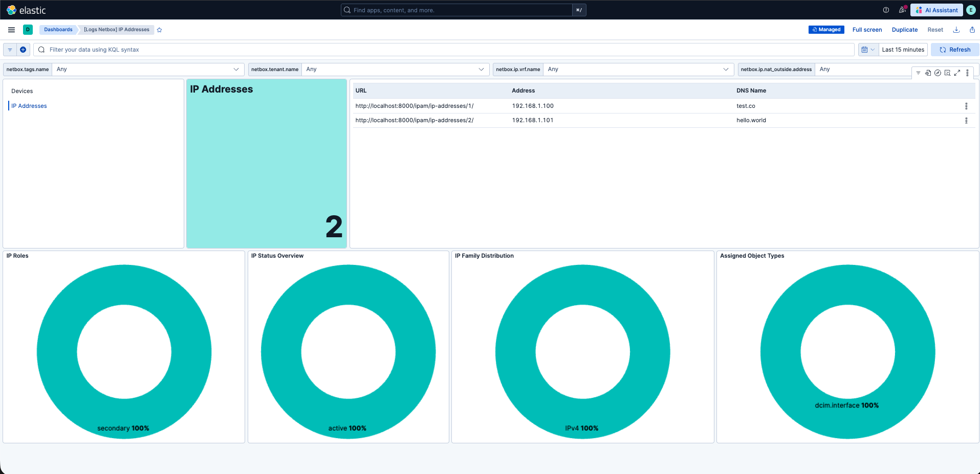
Task: Click the share dashboard icon
Action: coord(972,30)
